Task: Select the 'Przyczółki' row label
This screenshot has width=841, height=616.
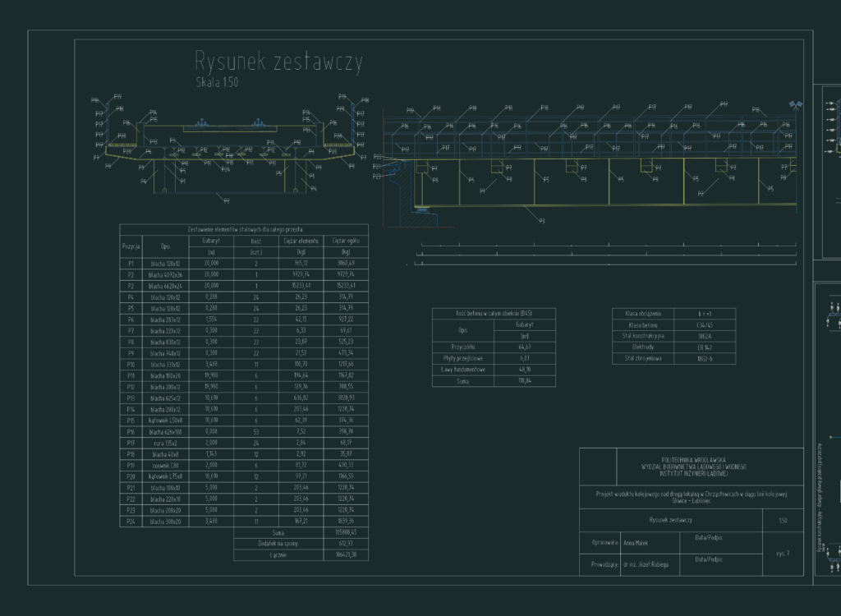Action: [463, 347]
